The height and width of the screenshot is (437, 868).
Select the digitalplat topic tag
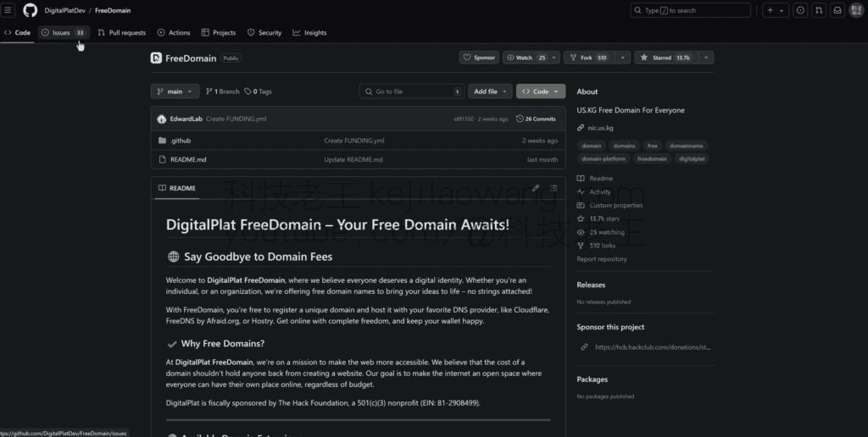pos(692,158)
